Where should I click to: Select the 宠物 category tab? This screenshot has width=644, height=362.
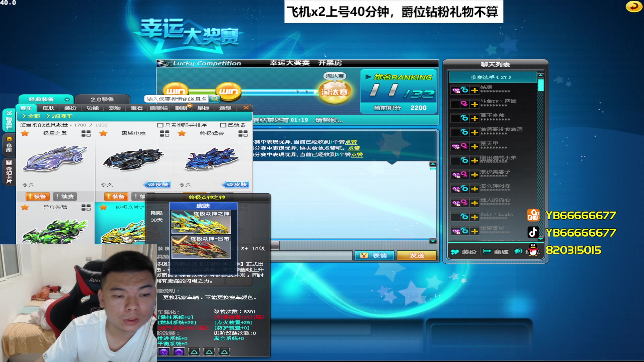pyautogui.click(x=115, y=108)
